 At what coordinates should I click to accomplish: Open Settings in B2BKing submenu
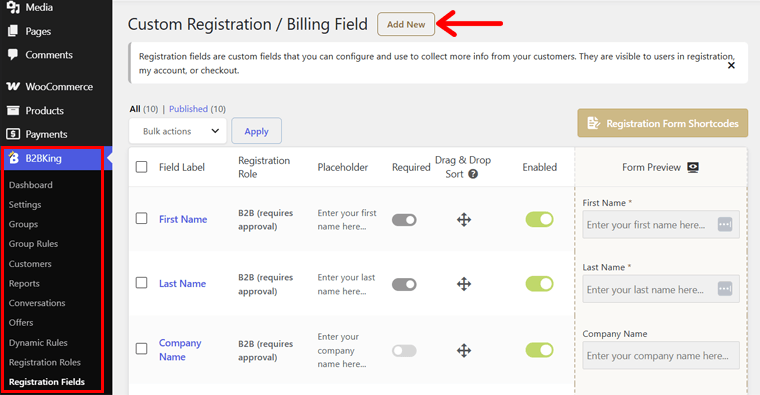(25, 205)
